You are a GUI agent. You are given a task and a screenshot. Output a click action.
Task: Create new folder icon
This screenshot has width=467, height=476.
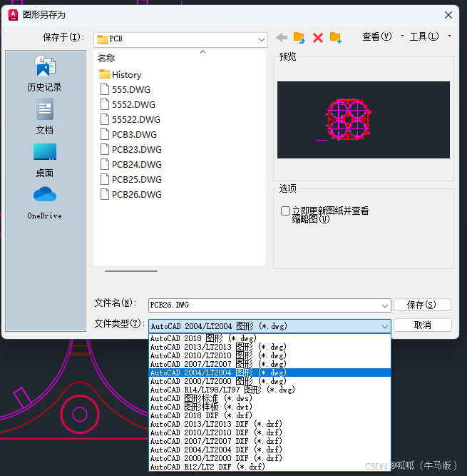336,38
